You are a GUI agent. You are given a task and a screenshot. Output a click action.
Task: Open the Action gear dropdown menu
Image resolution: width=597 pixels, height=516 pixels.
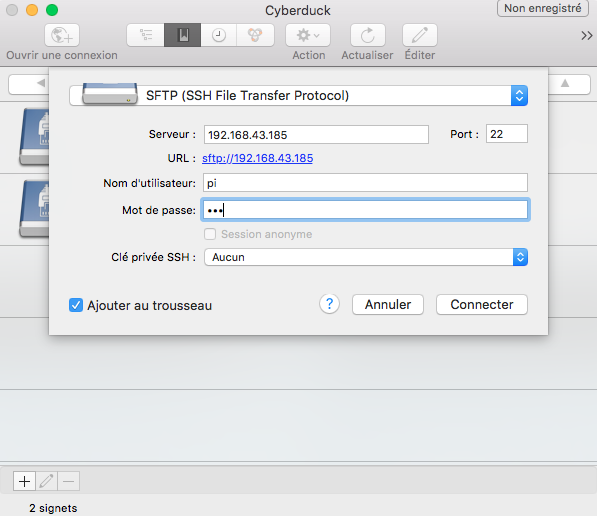pyautogui.click(x=308, y=35)
